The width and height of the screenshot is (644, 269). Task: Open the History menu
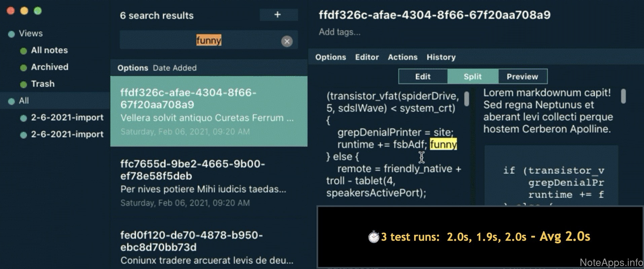[441, 57]
